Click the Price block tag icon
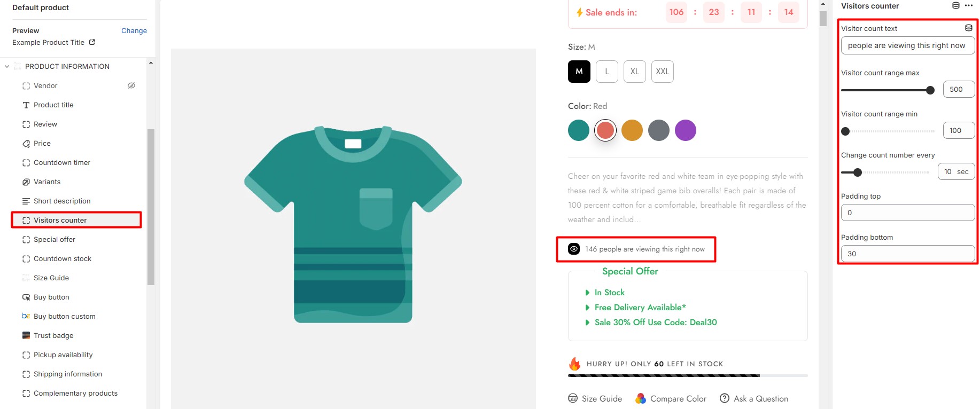 pyautogui.click(x=26, y=144)
